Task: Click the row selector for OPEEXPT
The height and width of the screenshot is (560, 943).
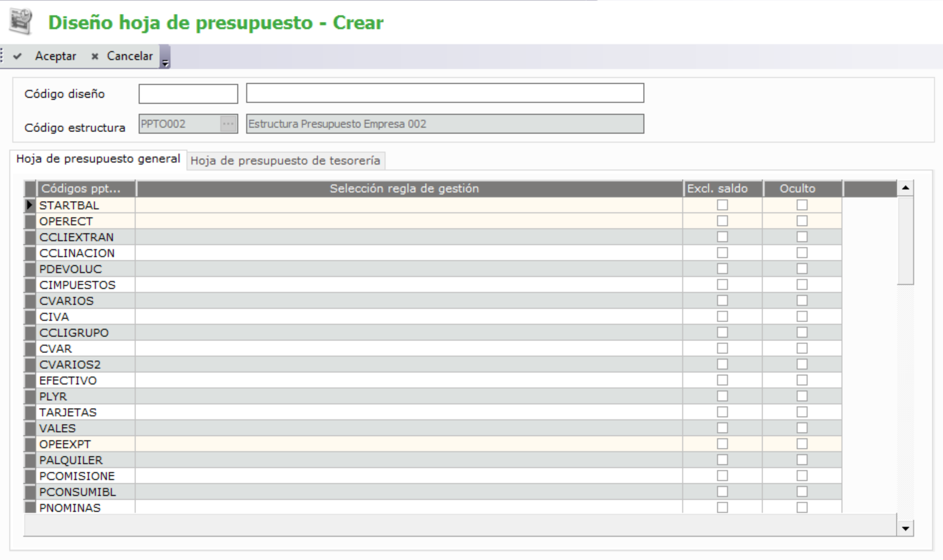Action: 30,445
